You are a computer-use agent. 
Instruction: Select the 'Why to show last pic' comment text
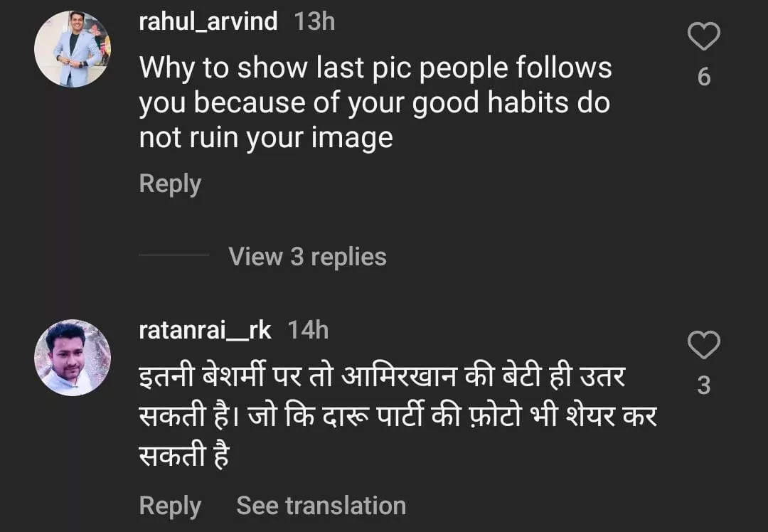point(375,68)
